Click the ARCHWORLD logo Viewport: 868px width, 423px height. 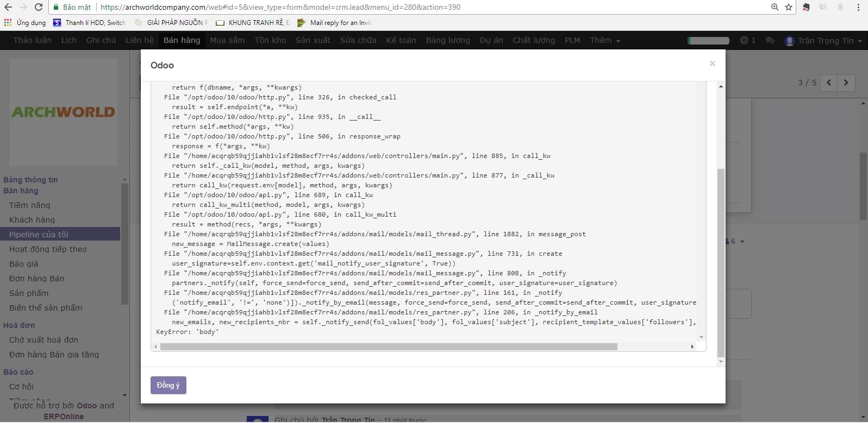click(x=64, y=112)
